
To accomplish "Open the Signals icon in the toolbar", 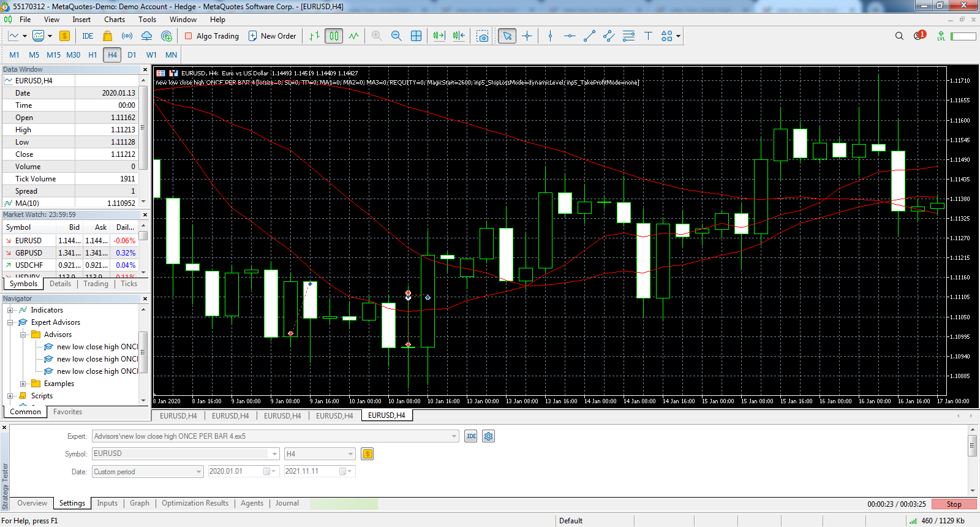I will tap(127, 36).
